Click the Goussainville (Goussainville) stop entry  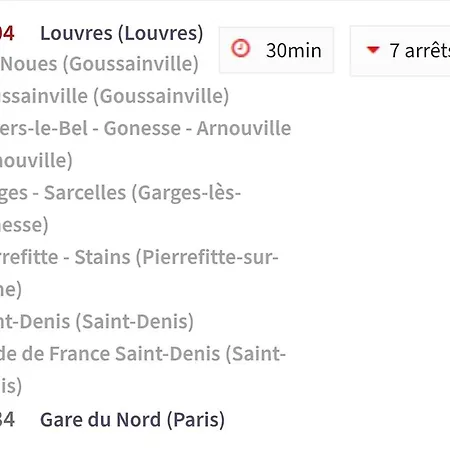click(114, 96)
